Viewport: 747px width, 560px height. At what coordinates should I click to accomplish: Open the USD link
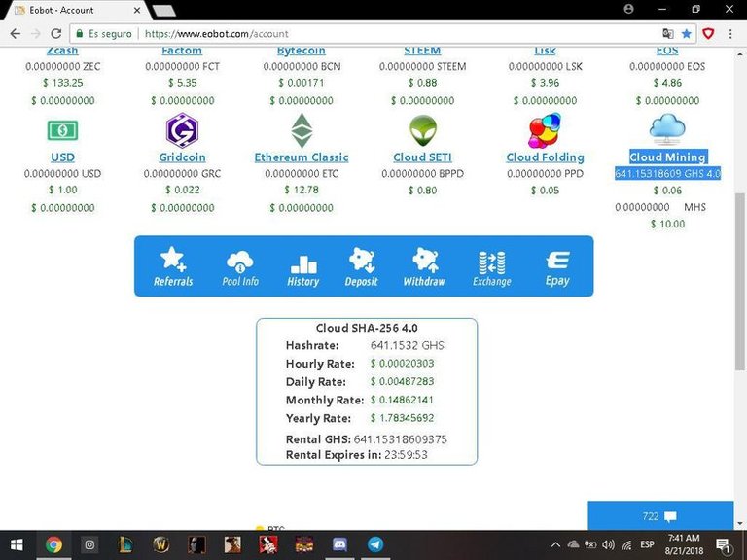[62, 157]
